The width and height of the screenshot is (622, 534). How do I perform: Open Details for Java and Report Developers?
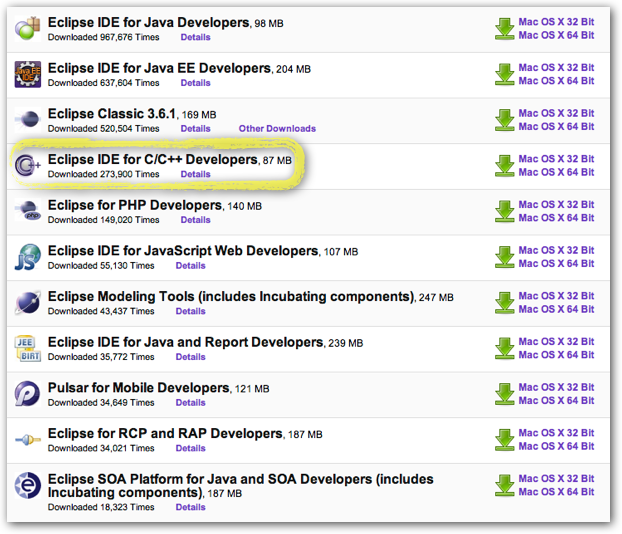click(x=190, y=357)
